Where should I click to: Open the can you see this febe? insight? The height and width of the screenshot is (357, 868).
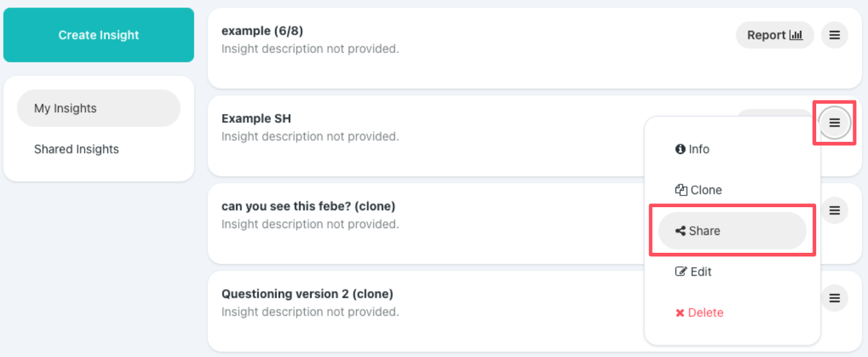pyautogui.click(x=308, y=206)
